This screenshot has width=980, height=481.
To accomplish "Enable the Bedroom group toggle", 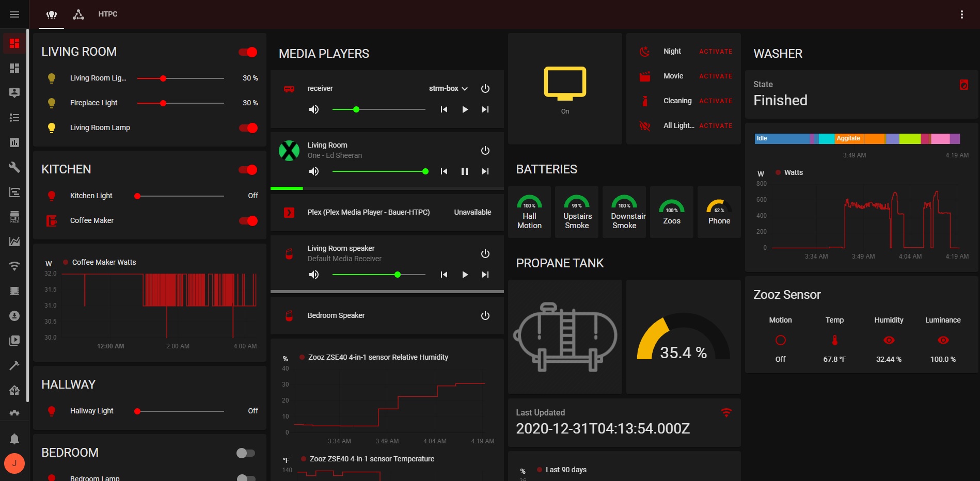I will pos(246,453).
